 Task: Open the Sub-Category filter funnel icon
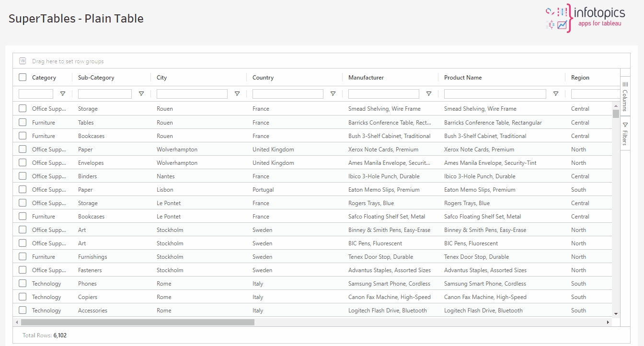141,94
